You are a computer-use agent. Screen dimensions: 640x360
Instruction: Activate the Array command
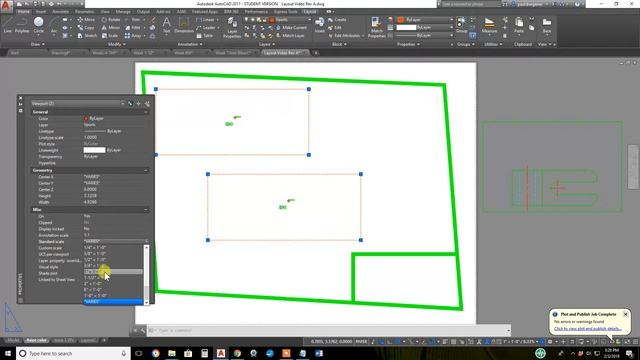pos(133,36)
